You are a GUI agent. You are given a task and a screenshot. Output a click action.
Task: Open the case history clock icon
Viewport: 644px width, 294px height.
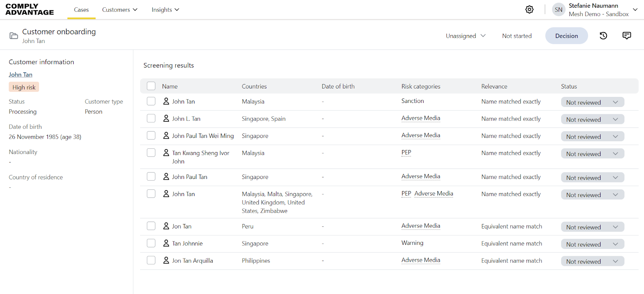click(603, 36)
